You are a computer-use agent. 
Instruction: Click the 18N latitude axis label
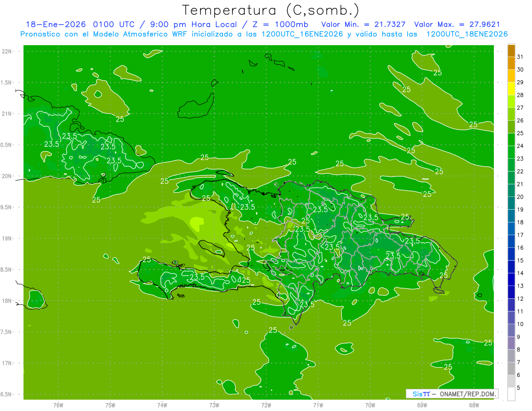pos(7,301)
